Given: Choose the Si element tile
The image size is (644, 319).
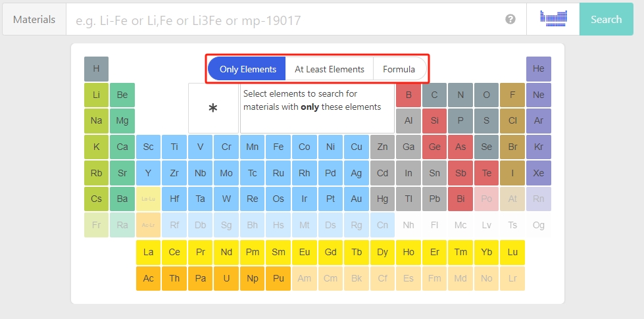Looking at the screenshot, I should tap(434, 121).
